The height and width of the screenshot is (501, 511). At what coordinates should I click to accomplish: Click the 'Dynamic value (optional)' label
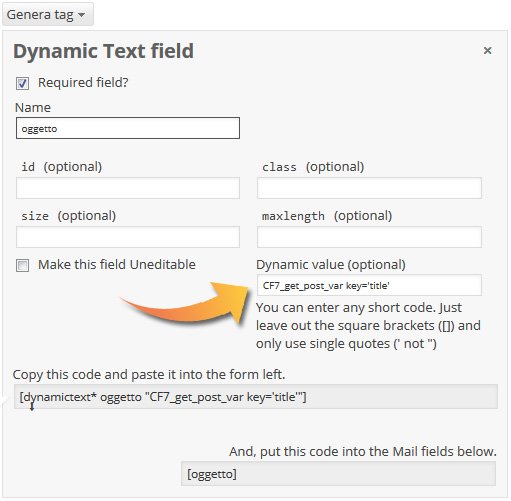tap(331, 265)
